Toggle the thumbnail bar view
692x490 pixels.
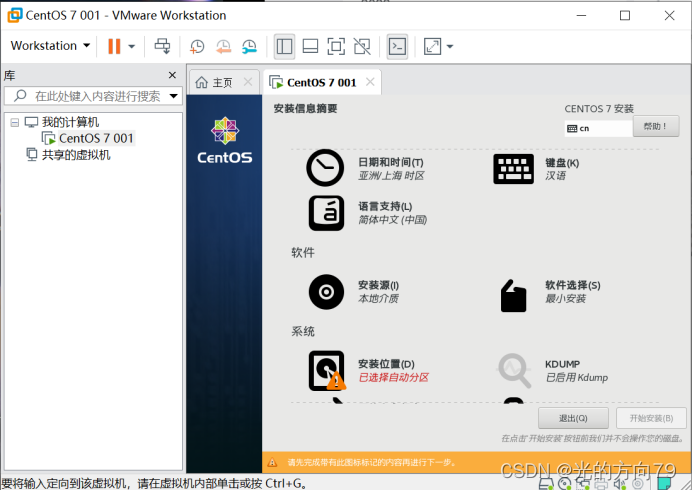coord(310,46)
